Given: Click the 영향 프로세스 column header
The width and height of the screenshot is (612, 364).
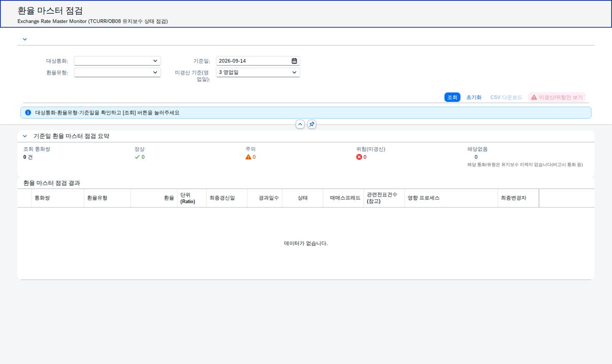Looking at the screenshot, I should tap(451, 198).
